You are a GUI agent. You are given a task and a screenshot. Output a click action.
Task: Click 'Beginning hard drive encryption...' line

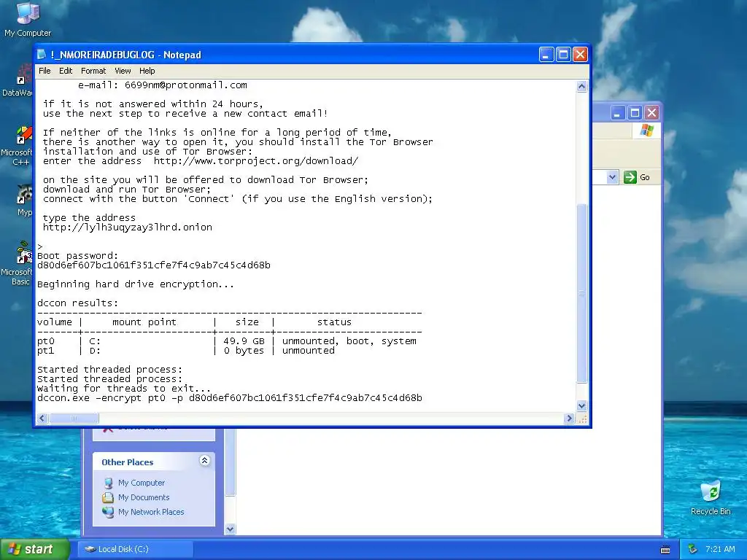(135, 284)
